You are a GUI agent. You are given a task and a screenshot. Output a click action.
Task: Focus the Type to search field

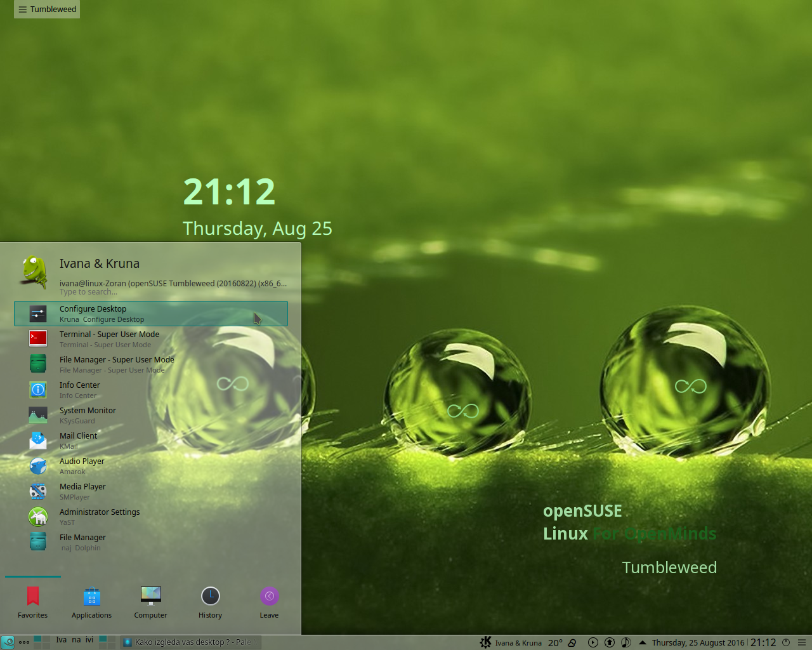88,292
